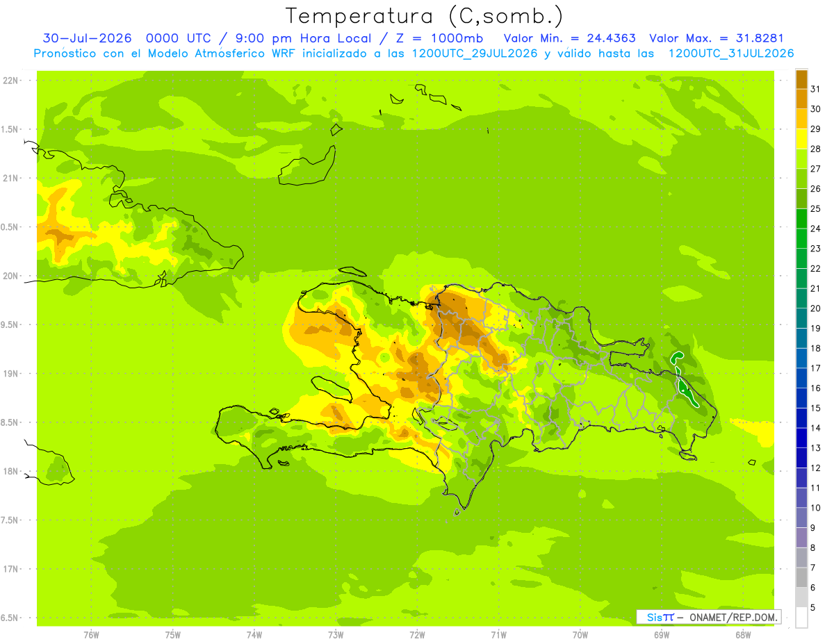Click the '1200UTC_29JUL2026' initialization time
This screenshot has height=644, width=834.
[x=475, y=53]
